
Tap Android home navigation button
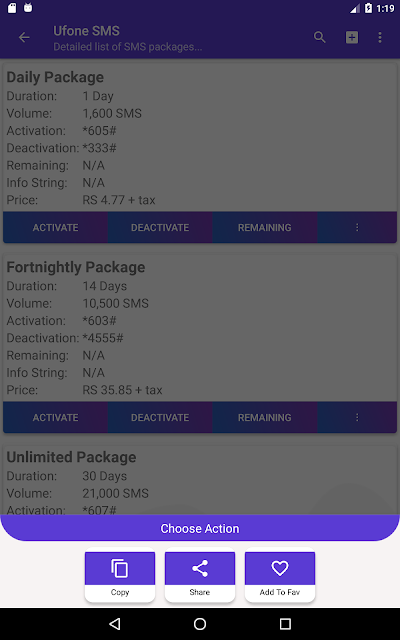200,624
